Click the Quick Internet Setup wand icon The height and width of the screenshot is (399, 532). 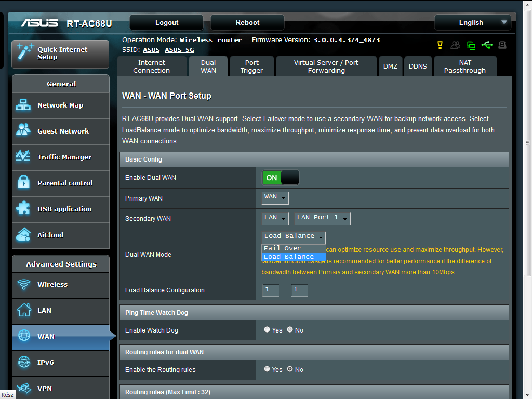(x=25, y=52)
